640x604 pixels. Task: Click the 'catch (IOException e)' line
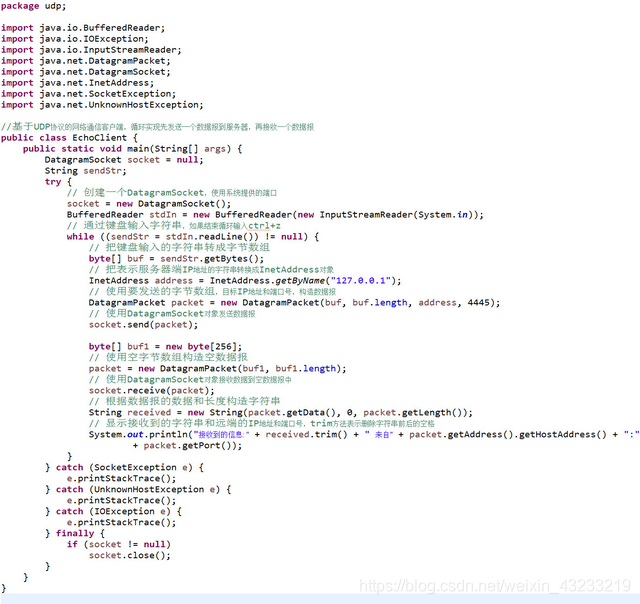coord(113,512)
